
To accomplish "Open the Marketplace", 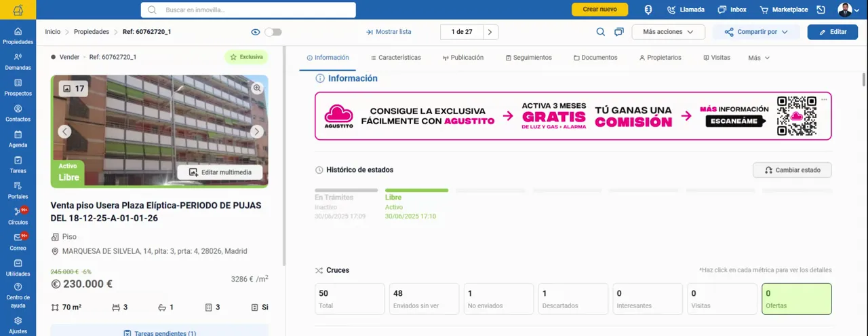I will point(784,10).
